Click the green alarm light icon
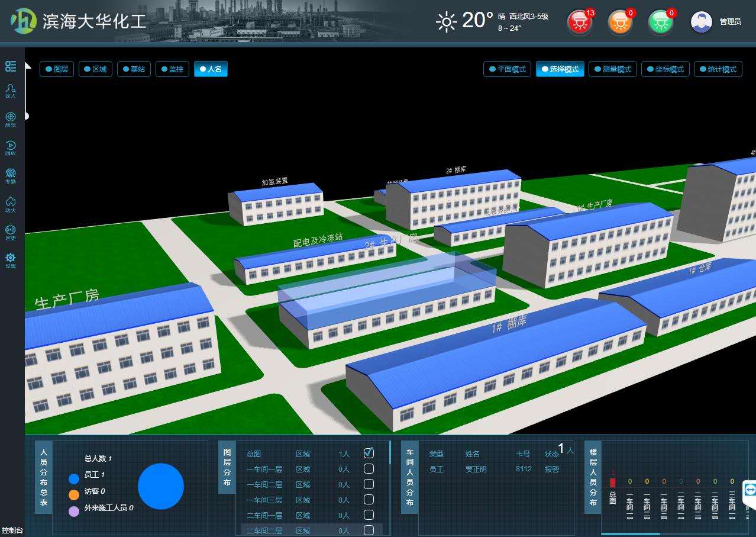Image resolution: width=756 pixels, height=537 pixels. coord(660,22)
